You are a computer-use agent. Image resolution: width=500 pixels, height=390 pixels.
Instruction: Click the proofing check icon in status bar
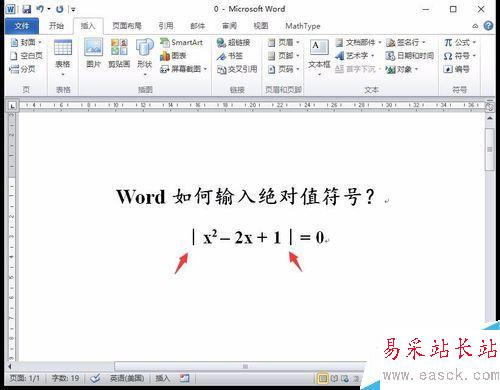pos(95,378)
